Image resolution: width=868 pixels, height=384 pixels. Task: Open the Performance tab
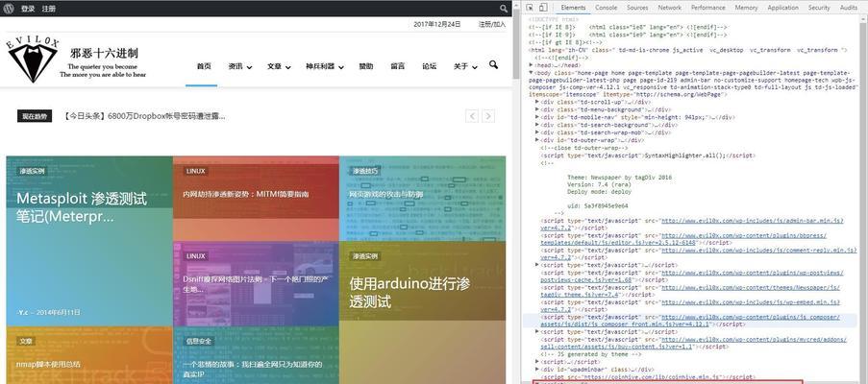pos(708,8)
